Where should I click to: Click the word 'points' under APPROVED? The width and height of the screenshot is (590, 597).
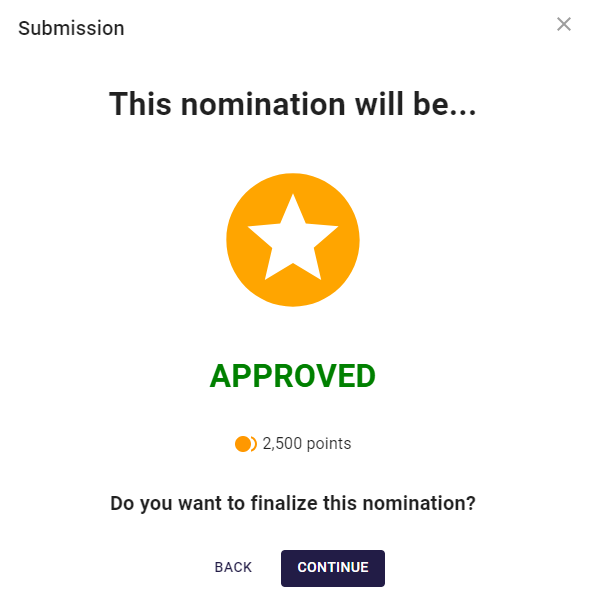click(x=329, y=444)
